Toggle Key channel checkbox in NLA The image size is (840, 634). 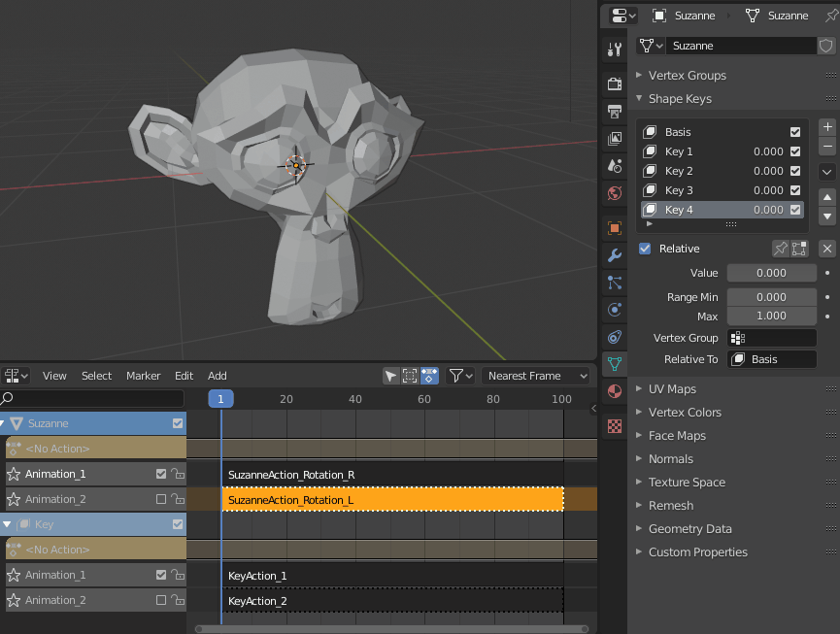pyautogui.click(x=178, y=524)
